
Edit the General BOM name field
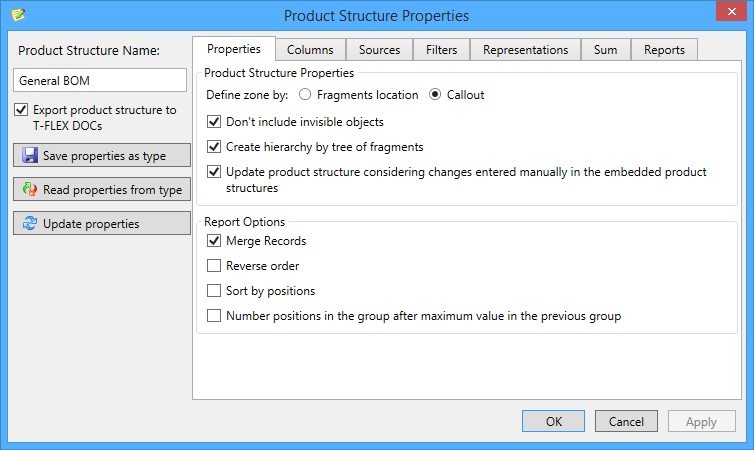click(x=100, y=80)
